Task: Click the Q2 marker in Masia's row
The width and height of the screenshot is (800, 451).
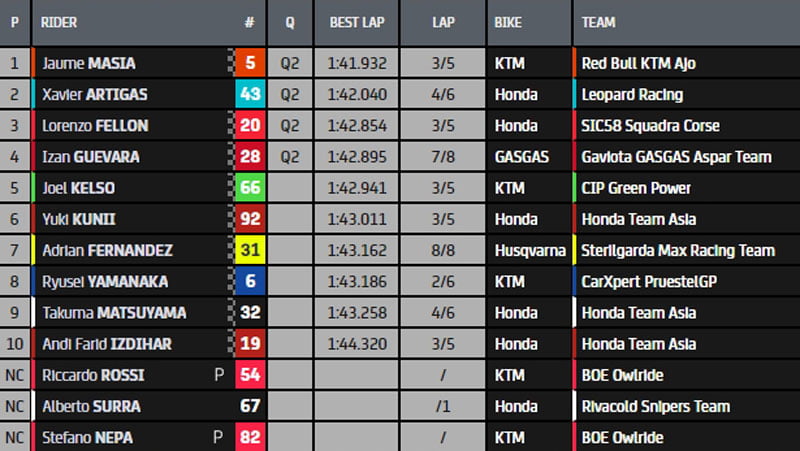Action: pyautogui.click(x=290, y=63)
